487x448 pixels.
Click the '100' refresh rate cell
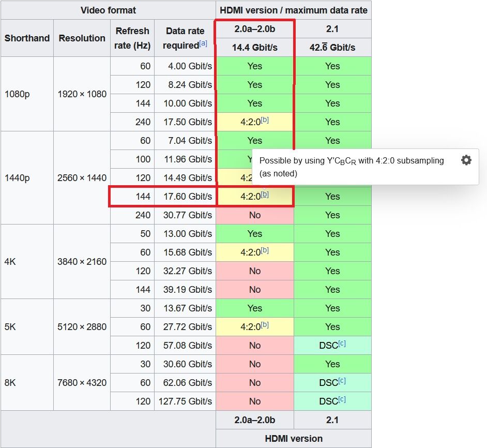click(132, 159)
